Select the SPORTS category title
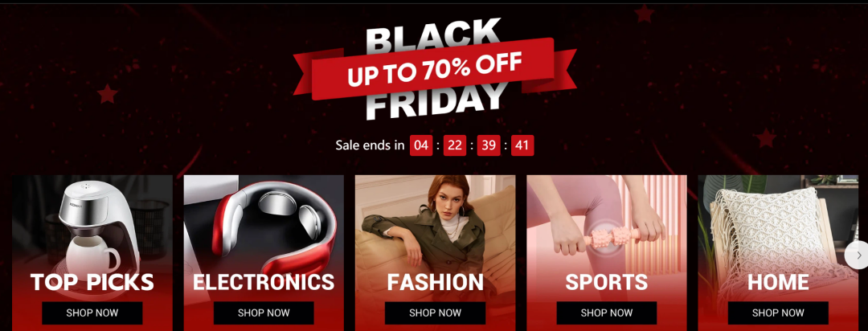Viewport: 868px width, 331px height. (x=607, y=282)
